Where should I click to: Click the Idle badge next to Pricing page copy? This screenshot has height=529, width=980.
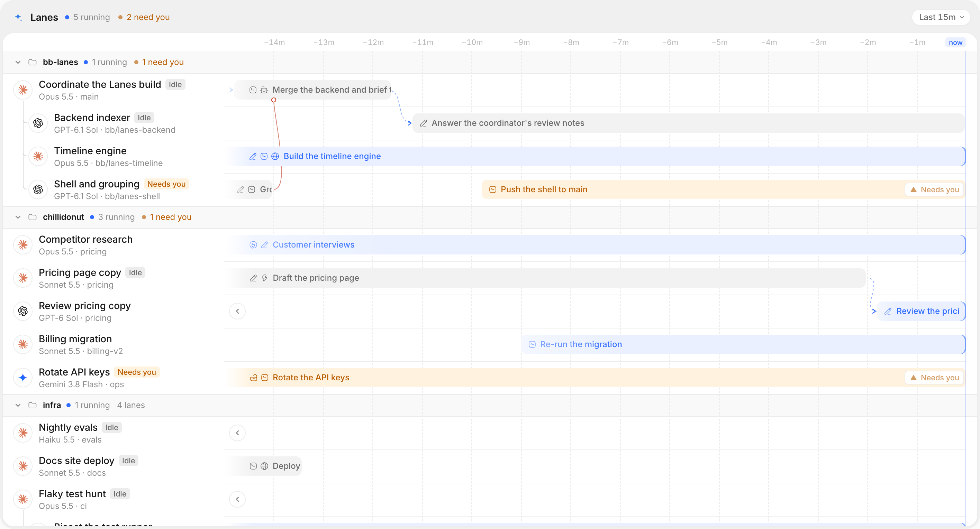pos(135,272)
